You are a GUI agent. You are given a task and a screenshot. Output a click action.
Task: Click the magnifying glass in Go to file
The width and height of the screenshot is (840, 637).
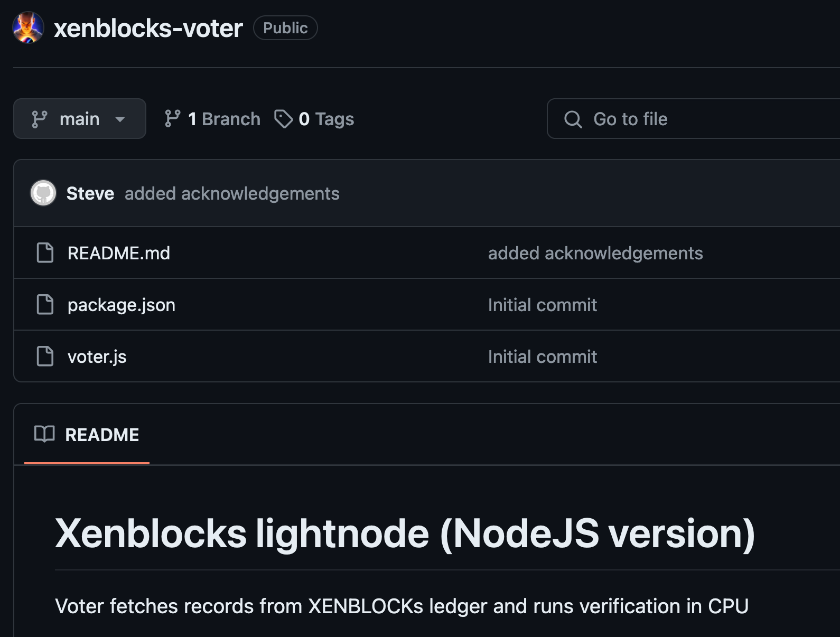coord(573,119)
